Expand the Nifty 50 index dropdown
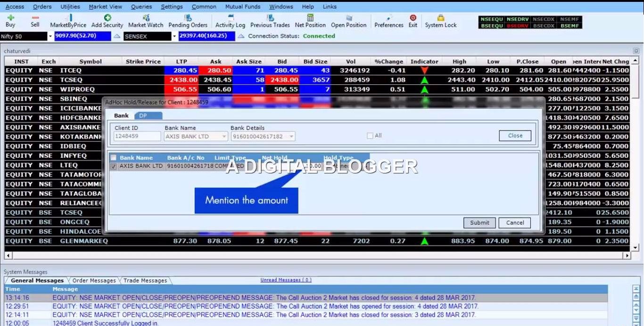 [x=50, y=36]
